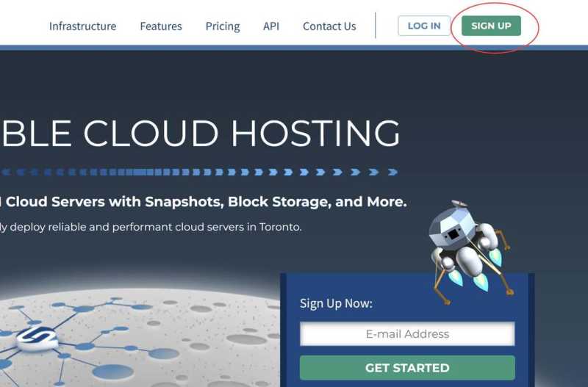Open the Infrastructure menu item
Viewport: 588px width, 387px height.
pos(82,26)
